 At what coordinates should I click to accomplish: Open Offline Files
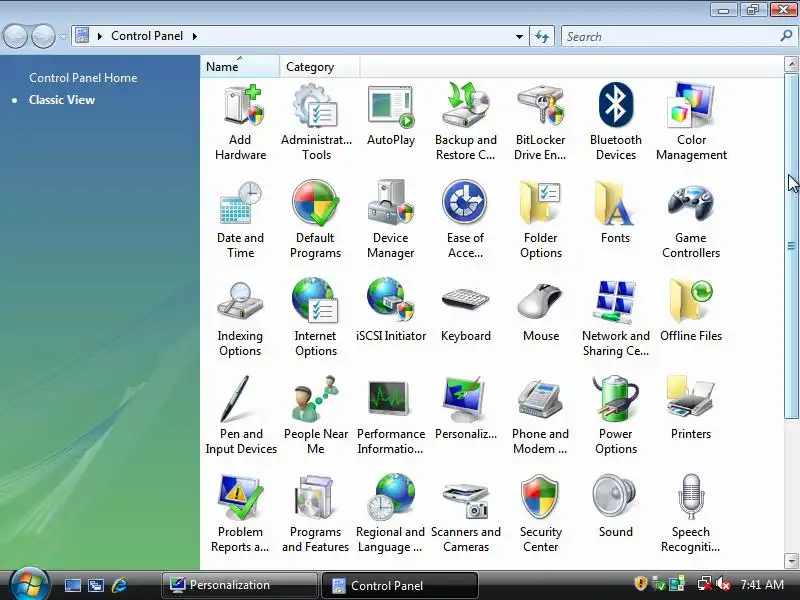click(691, 311)
